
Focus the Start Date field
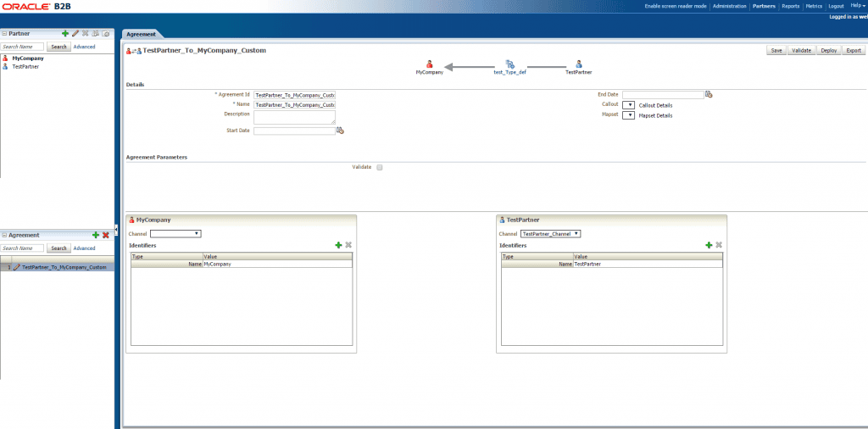pyautogui.click(x=294, y=131)
